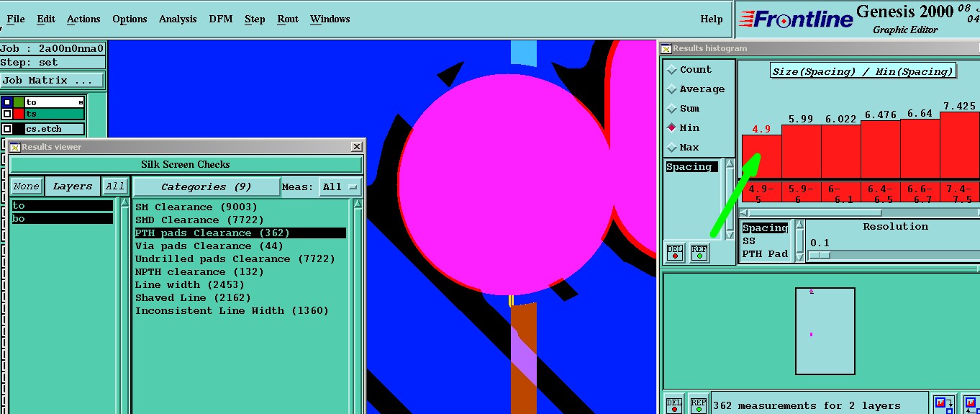The height and width of the screenshot is (414, 980).
Task: Select Shaved Line (2162) category
Action: click(240, 298)
